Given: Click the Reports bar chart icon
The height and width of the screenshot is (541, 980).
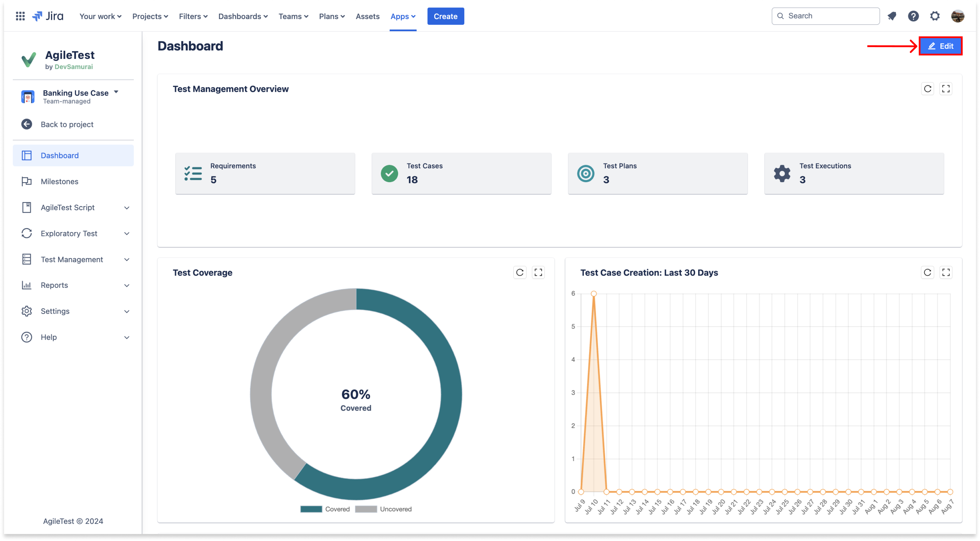Looking at the screenshot, I should pyautogui.click(x=27, y=285).
